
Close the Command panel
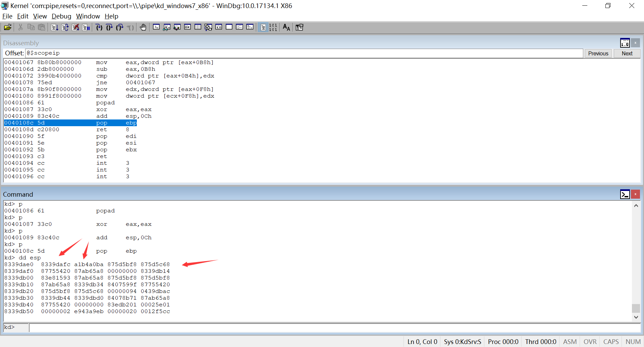[x=635, y=194]
